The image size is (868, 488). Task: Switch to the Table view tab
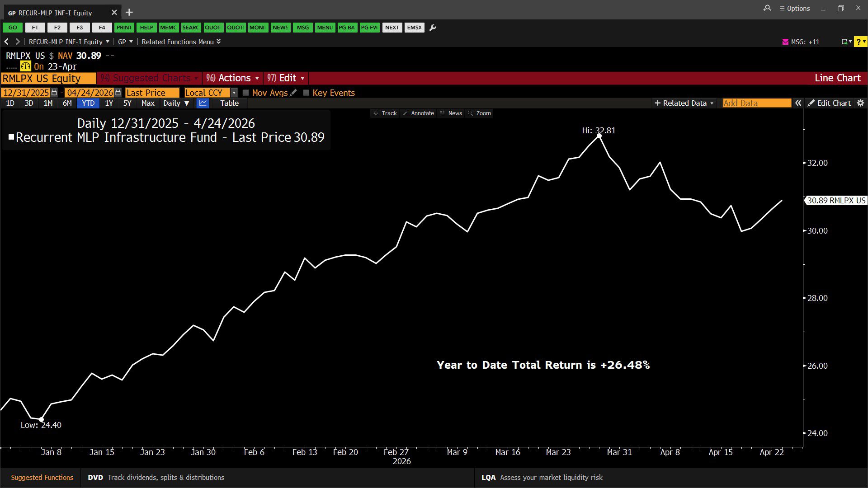pos(229,103)
